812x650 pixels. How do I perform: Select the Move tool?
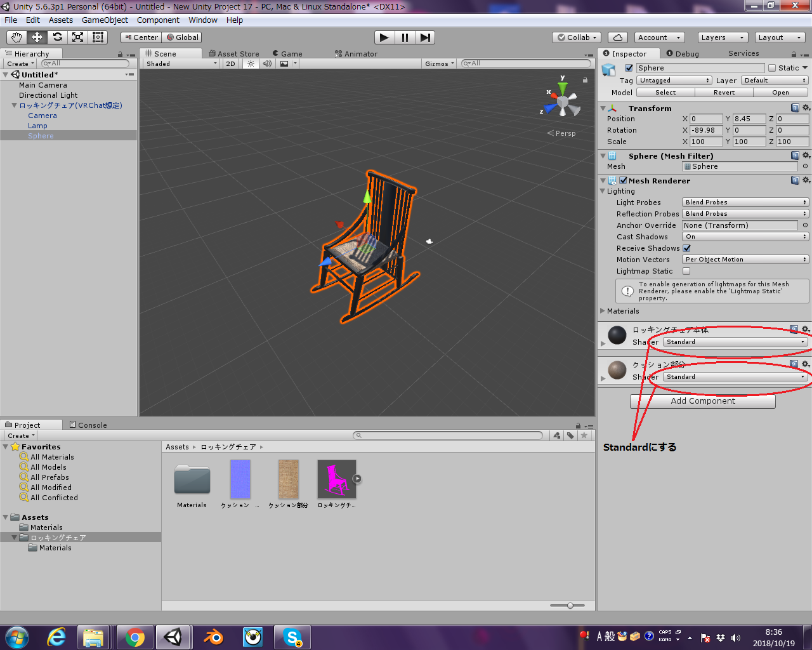coord(36,37)
